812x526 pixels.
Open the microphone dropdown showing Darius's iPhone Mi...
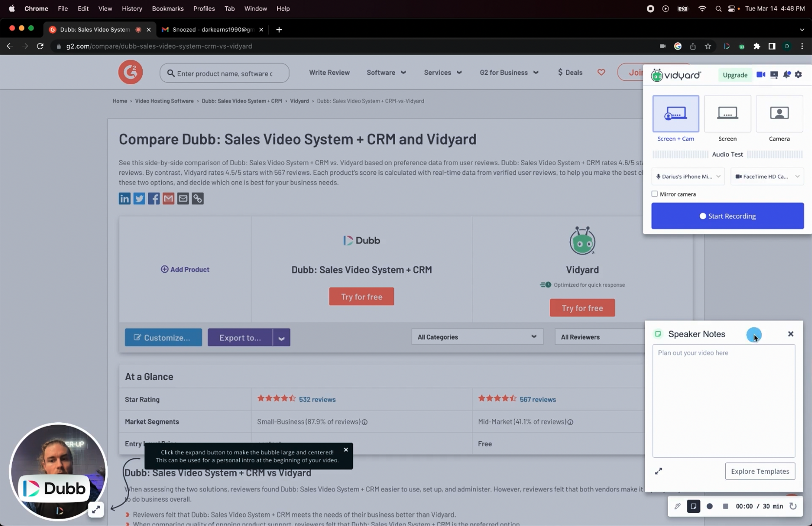688,176
